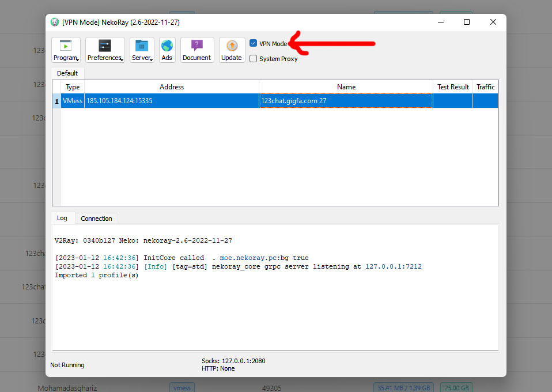Click the NekoRay title bar app icon
Viewport: 552px width, 392px height.
(x=55, y=22)
